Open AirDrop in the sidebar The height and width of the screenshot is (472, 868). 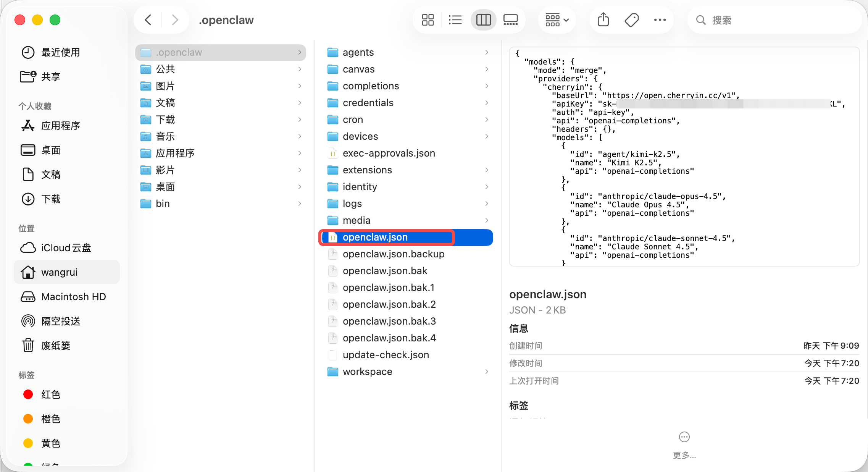[x=60, y=321]
